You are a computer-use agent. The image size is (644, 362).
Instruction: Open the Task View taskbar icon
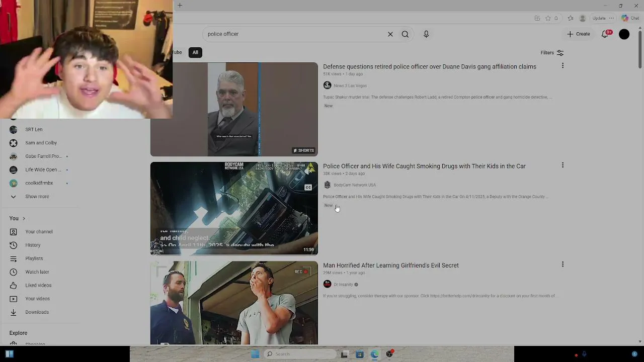point(344,354)
